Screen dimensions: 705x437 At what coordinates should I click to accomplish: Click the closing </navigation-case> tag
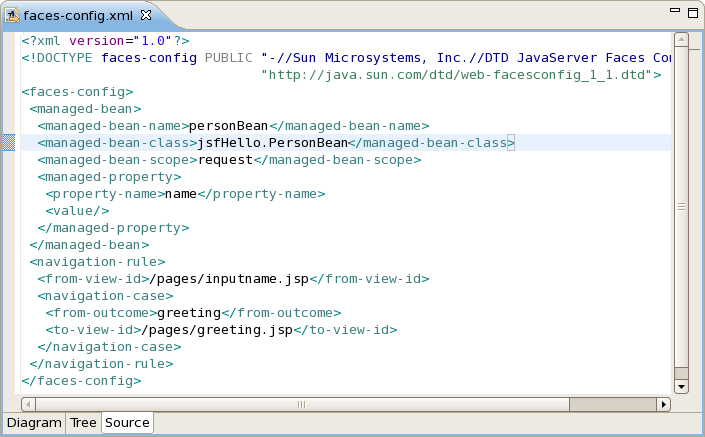click(109, 347)
